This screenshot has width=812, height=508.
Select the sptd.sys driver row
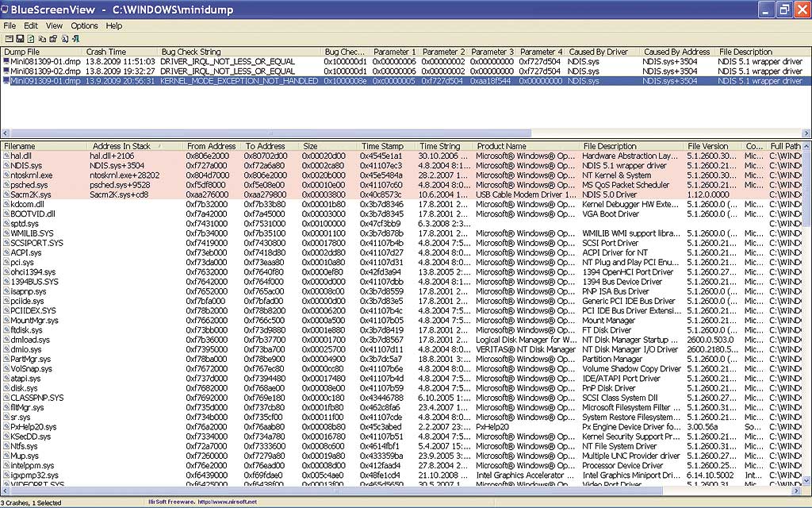(401, 223)
